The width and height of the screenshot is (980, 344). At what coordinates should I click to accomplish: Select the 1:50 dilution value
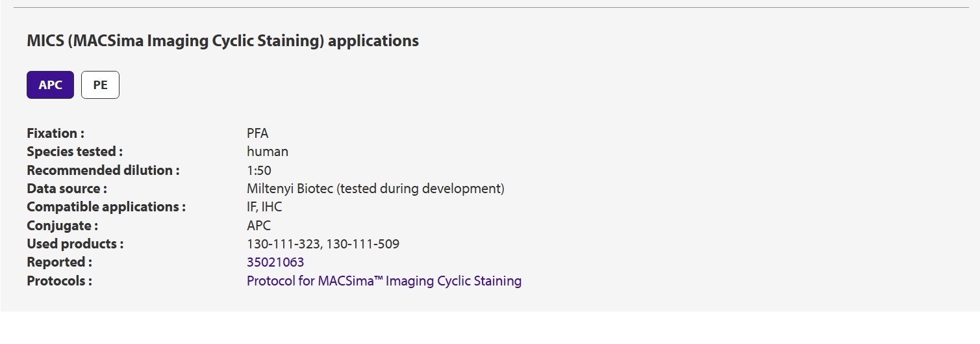click(259, 170)
